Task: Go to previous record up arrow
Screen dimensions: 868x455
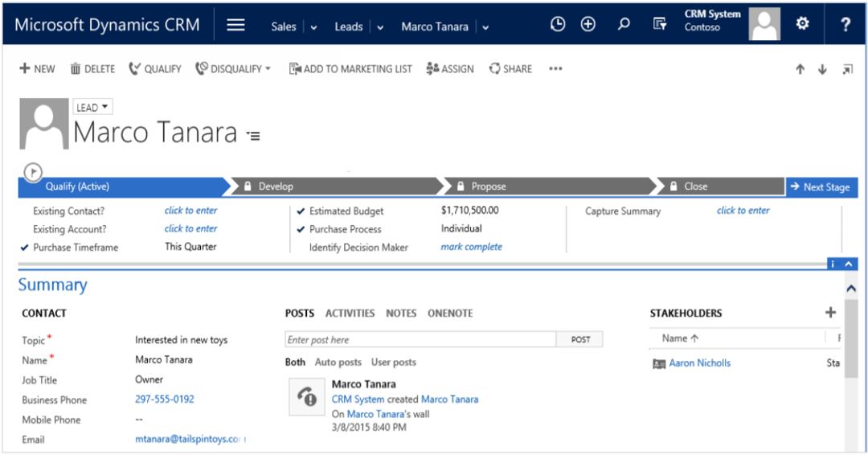Action: point(800,69)
